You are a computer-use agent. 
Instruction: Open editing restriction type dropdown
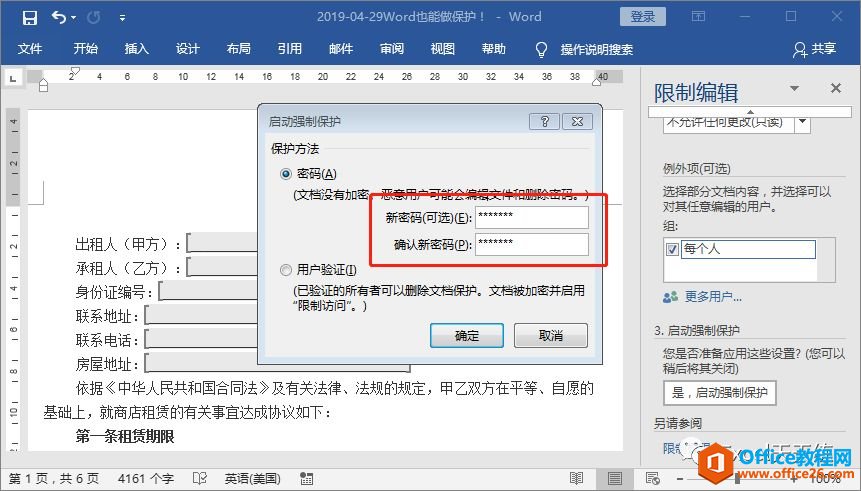(x=803, y=121)
